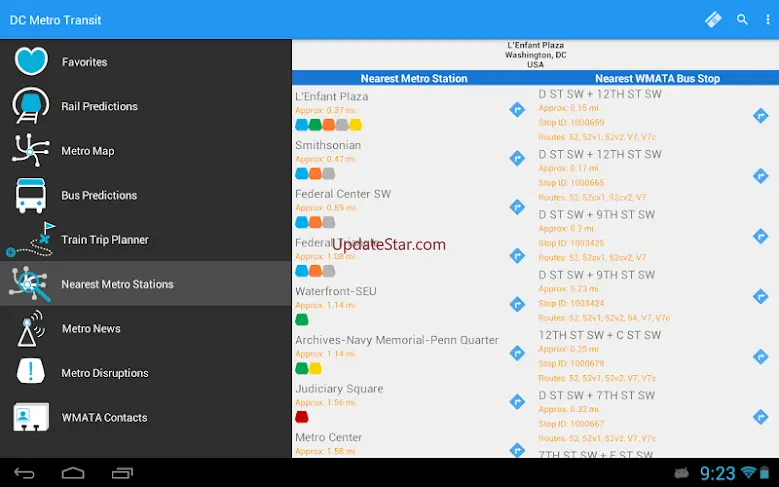Open Bus Predictions bus icon
Viewport: 779px width, 487px height.
pyautogui.click(x=31, y=195)
